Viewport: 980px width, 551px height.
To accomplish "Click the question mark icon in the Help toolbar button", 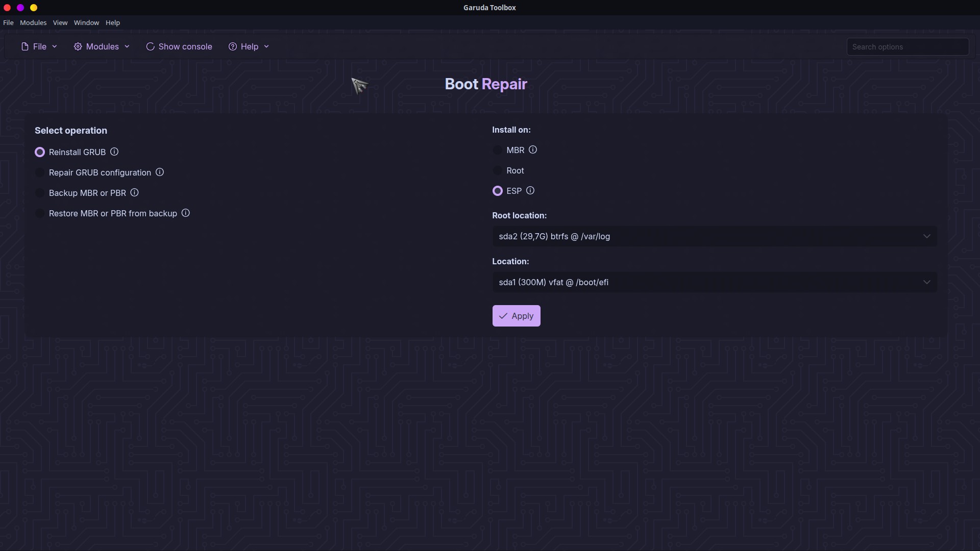I will (233, 46).
